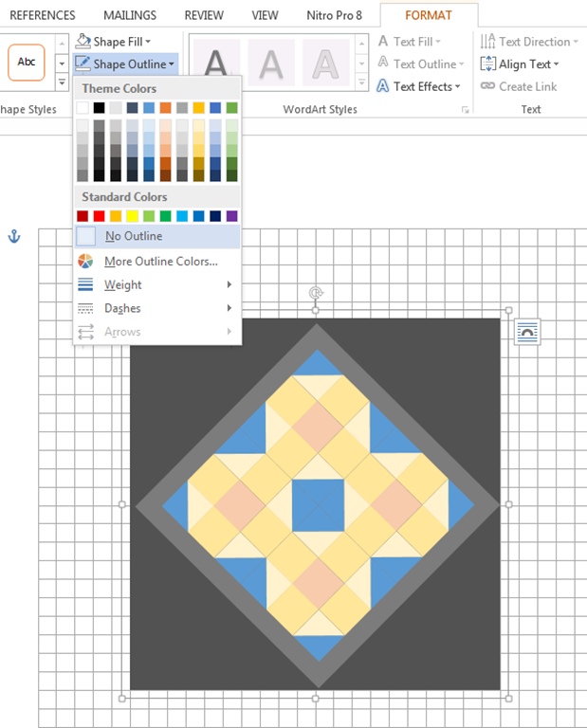The height and width of the screenshot is (728, 587).
Task: Click the Dashes line style icon
Action: pos(85,308)
